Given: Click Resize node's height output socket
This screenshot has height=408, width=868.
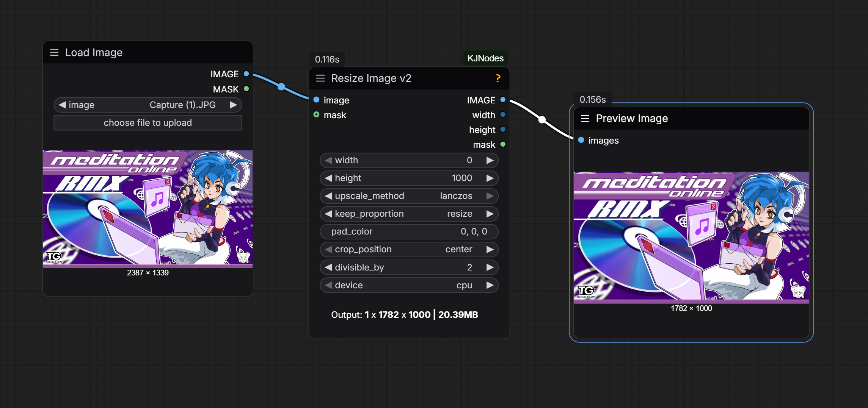Looking at the screenshot, I should pos(503,129).
